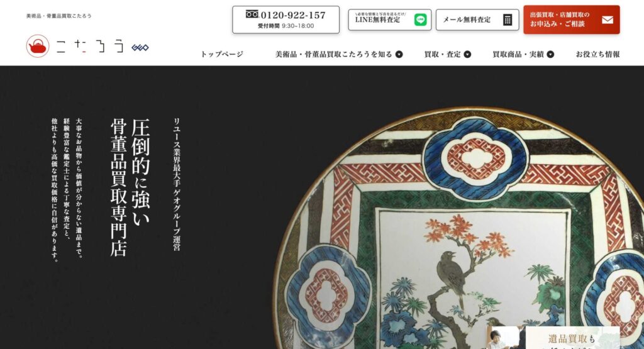The image size is (644, 349).
Task: Click 美術品・骨董品買取こたろう tagline text
Action: [x=58, y=16]
